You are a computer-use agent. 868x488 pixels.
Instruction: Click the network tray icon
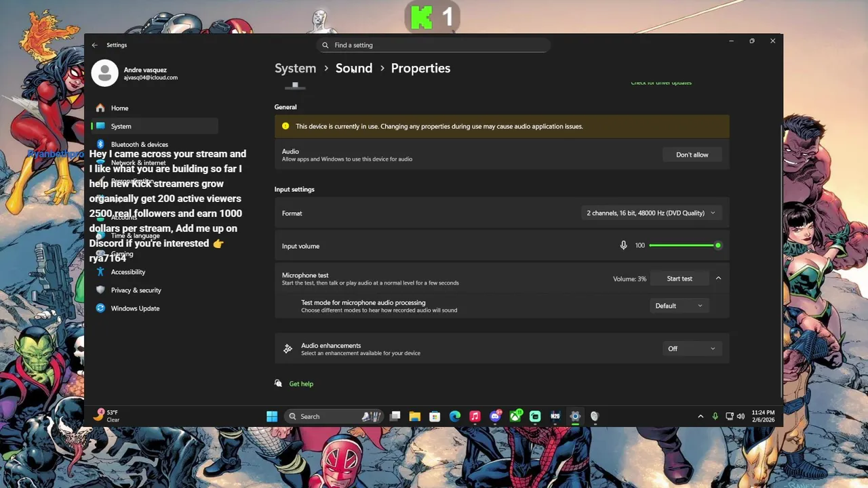click(x=730, y=416)
